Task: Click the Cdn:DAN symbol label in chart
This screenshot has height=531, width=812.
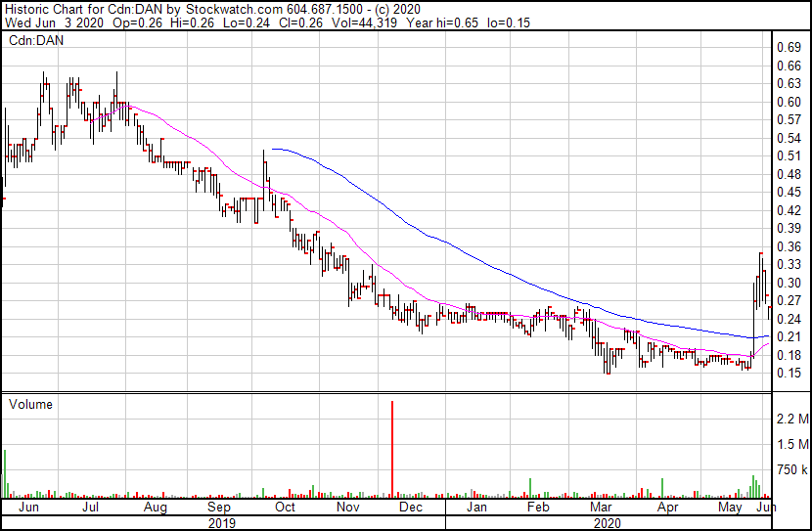Action: (36, 41)
